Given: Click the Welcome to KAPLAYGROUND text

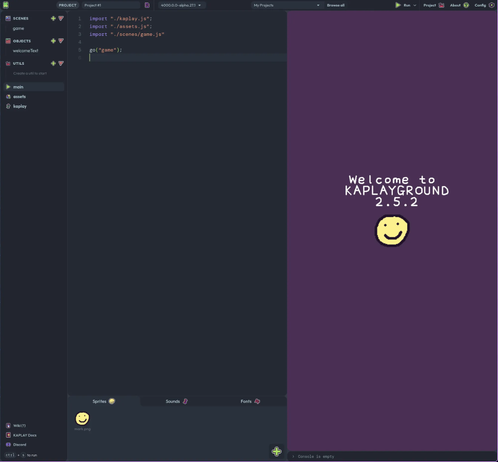Looking at the screenshot, I should tap(396, 191).
